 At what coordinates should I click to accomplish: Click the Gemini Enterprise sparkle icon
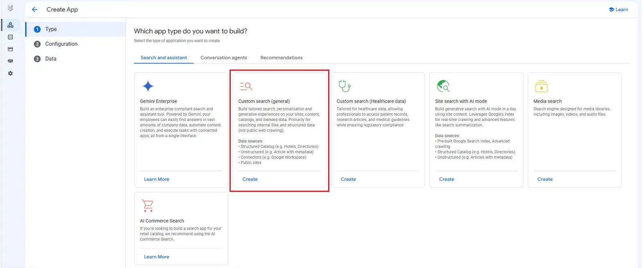coord(148,86)
